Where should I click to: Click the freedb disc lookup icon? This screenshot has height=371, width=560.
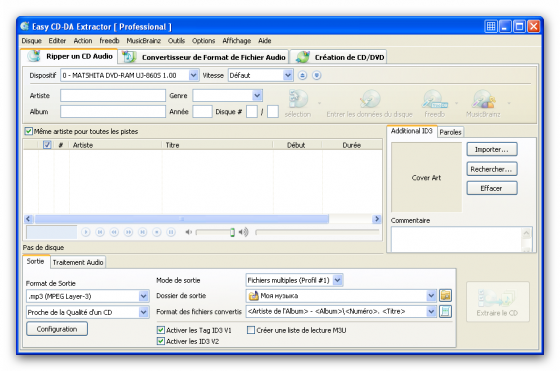(434, 99)
